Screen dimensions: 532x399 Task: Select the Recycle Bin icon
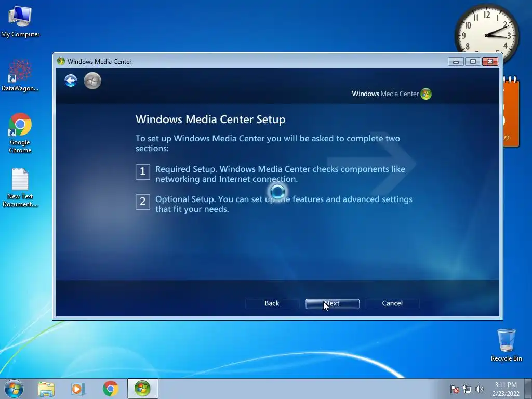(x=506, y=345)
